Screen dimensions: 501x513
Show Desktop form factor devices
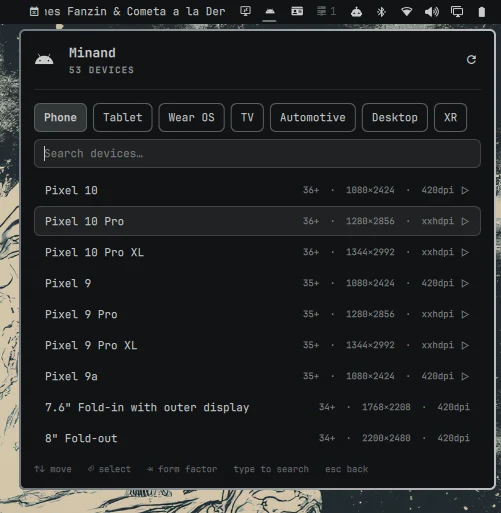click(x=395, y=117)
